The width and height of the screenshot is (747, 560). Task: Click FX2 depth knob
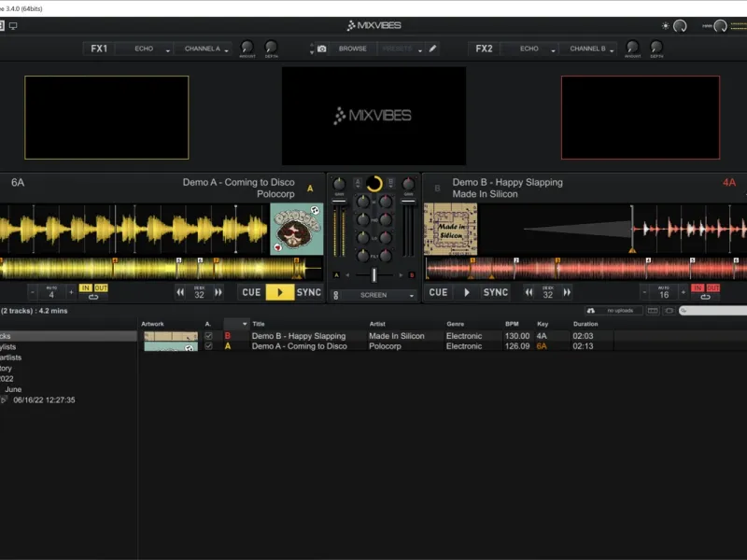(x=656, y=47)
